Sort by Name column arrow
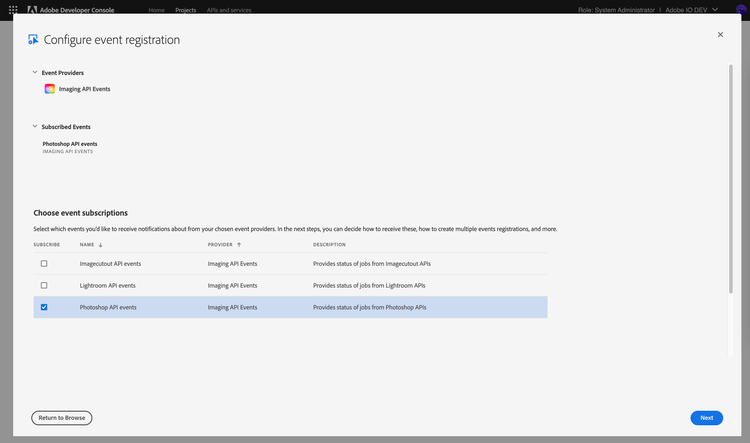This screenshot has height=443, width=750. point(101,244)
